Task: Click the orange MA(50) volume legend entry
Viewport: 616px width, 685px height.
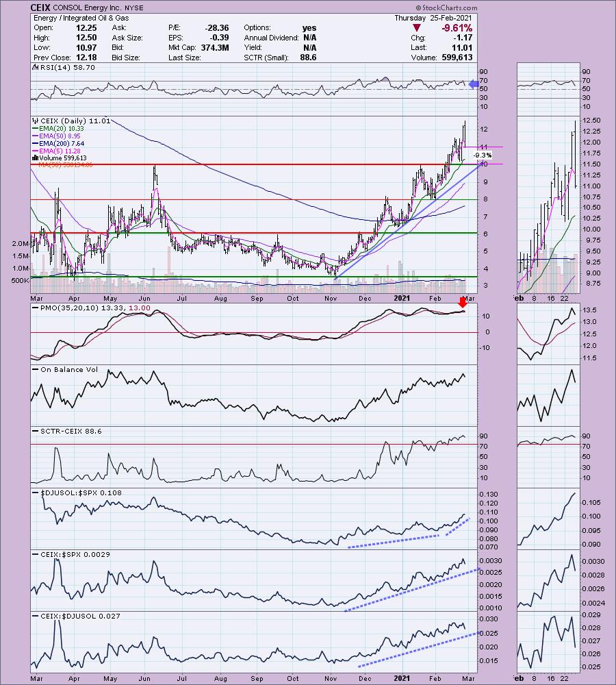Action: [x=66, y=165]
